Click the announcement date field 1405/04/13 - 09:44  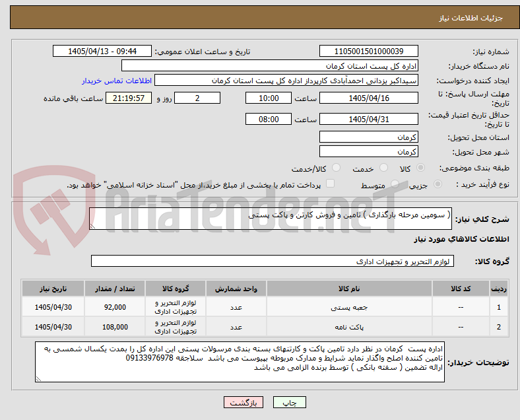(x=102, y=51)
